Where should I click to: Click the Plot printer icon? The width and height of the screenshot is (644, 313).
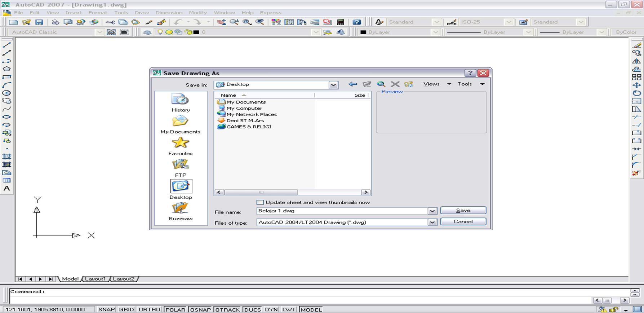click(x=55, y=22)
